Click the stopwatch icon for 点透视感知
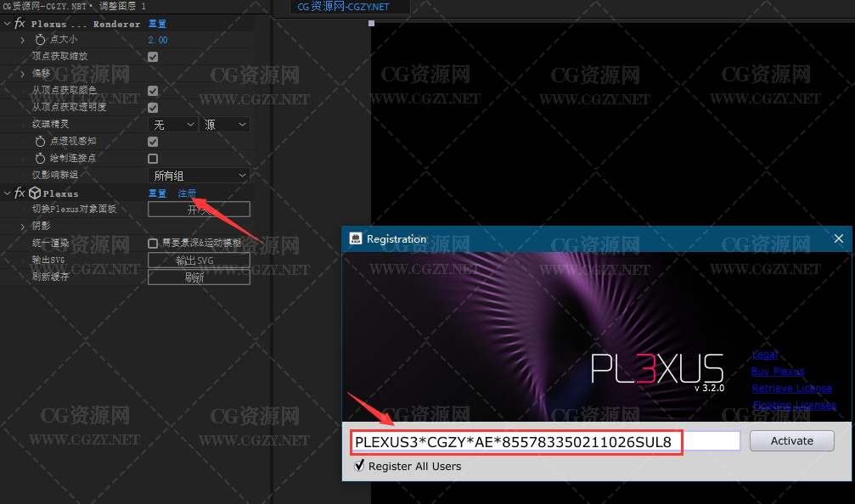Viewport: 855px width, 504px height. tap(40, 142)
